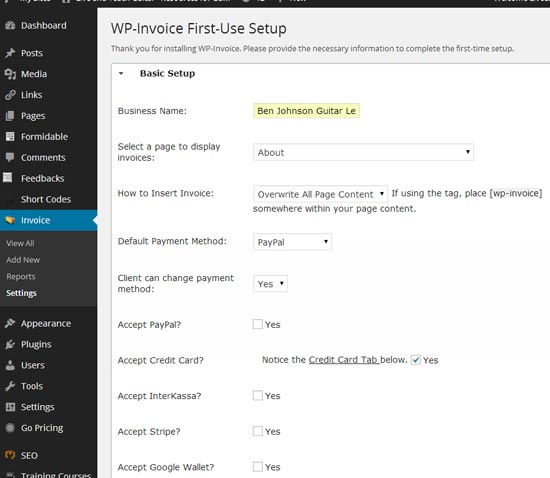
Task: Open the Client can change payment dropdown
Action: tap(270, 284)
